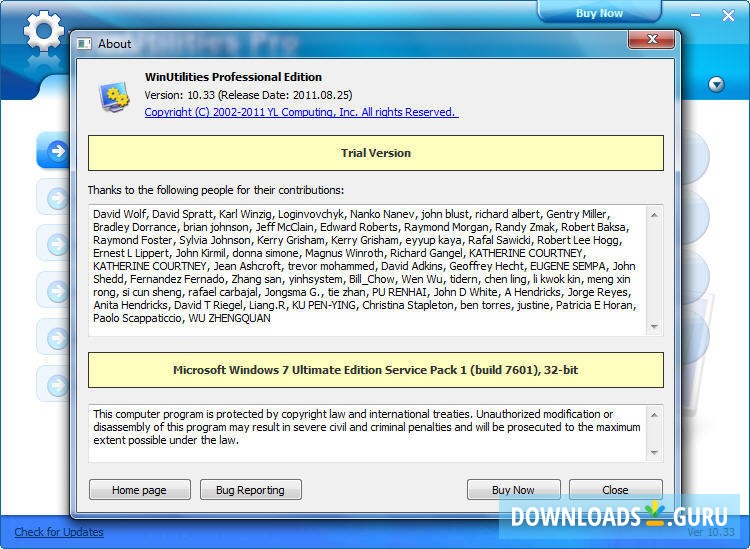Click the WinUtilities gear computer icon

click(114, 97)
